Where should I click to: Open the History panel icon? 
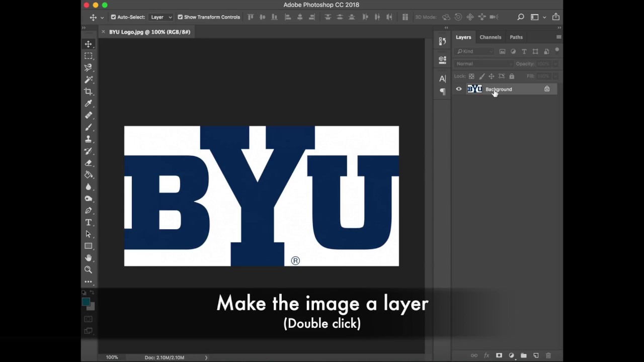pyautogui.click(x=442, y=41)
